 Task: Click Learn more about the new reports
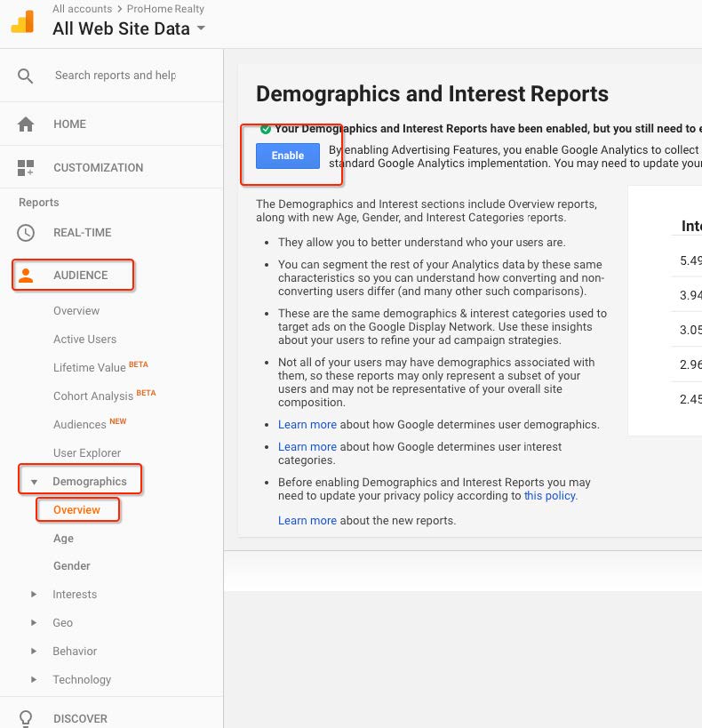[307, 521]
